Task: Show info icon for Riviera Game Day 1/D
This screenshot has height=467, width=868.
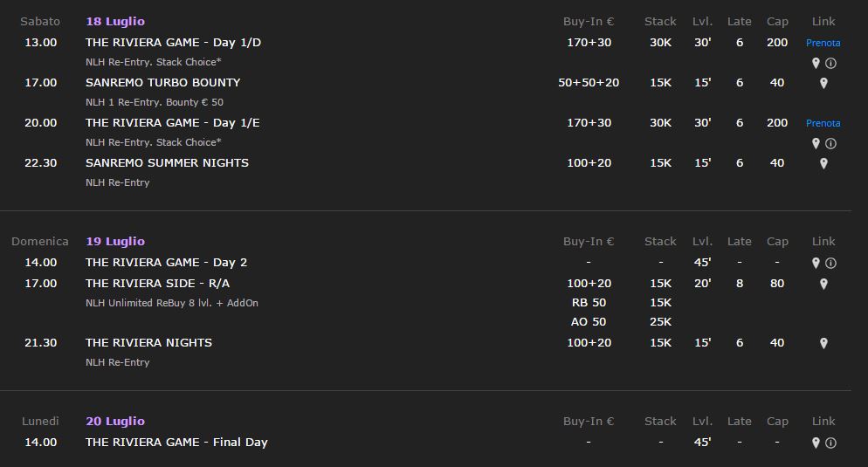Action: click(831, 63)
